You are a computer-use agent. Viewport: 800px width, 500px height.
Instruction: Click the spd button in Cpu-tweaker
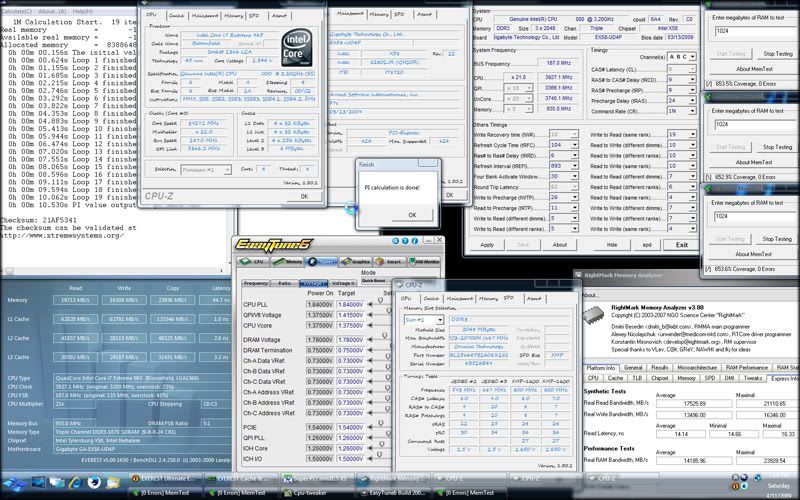coord(646,245)
